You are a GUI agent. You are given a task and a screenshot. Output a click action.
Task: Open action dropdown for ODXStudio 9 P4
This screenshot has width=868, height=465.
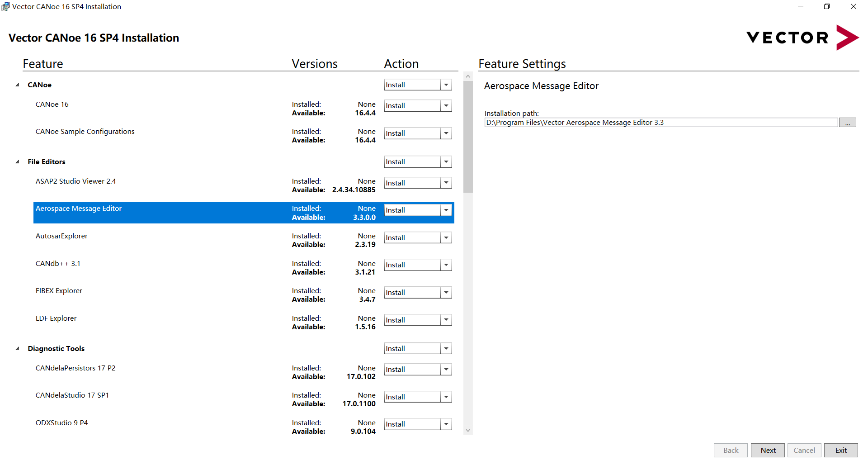446,424
